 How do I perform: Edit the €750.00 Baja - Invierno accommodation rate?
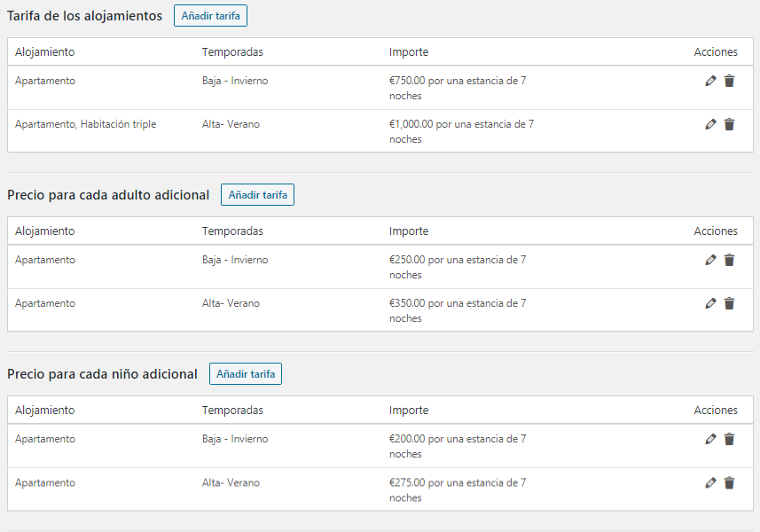tap(710, 82)
